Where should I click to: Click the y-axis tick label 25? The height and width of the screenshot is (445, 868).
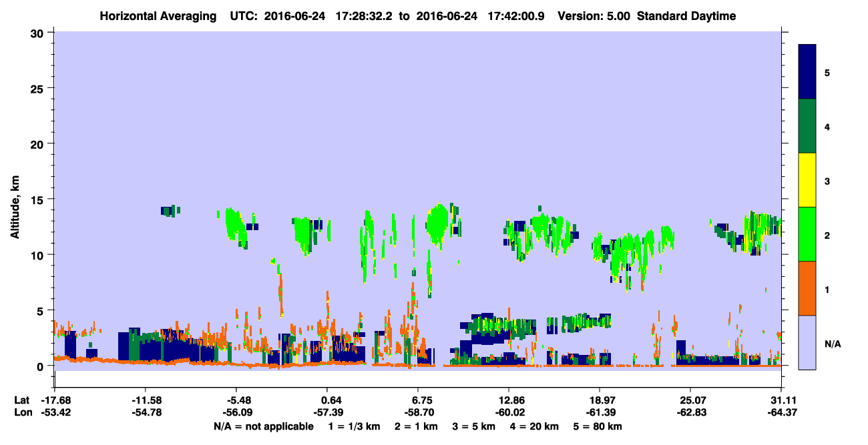(x=38, y=88)
